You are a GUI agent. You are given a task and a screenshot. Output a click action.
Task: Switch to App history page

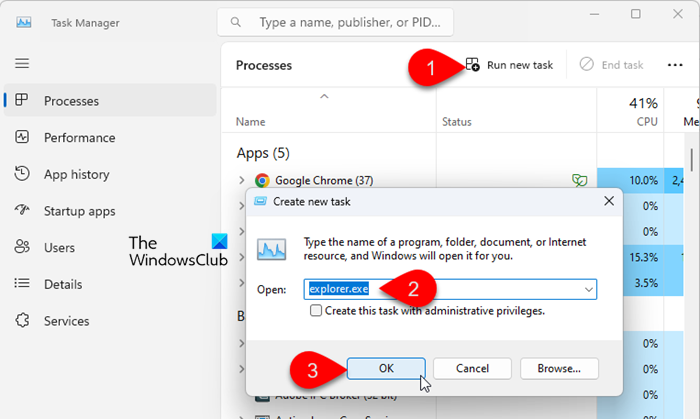[x=76, y=174]
